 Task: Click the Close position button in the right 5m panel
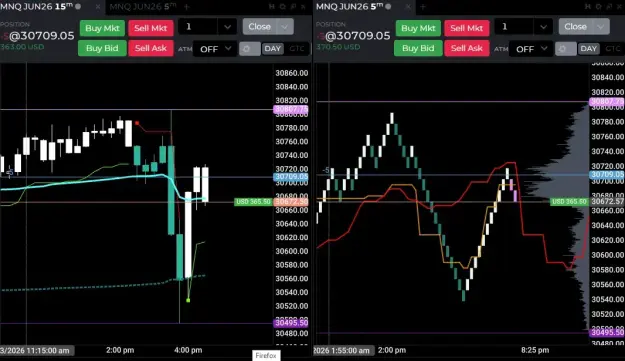coord(576,27)
